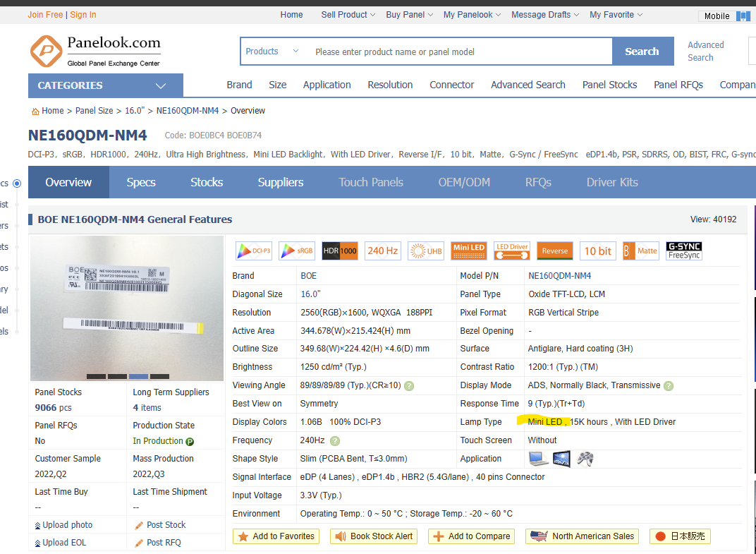Expand the My Panelook menu
Image resolution: width=756 pixels, height=554 pixels.
coord(472,15)
